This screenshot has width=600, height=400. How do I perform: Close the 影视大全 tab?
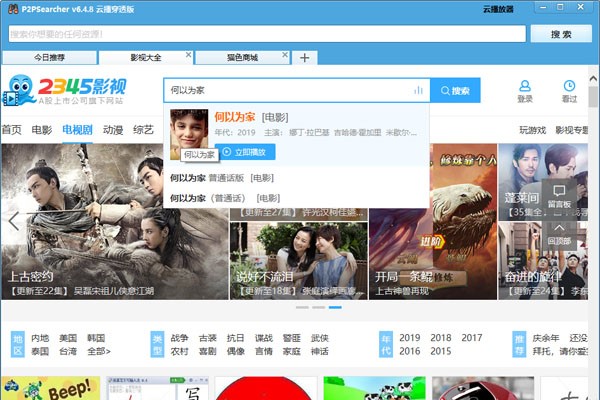[188, 55]
